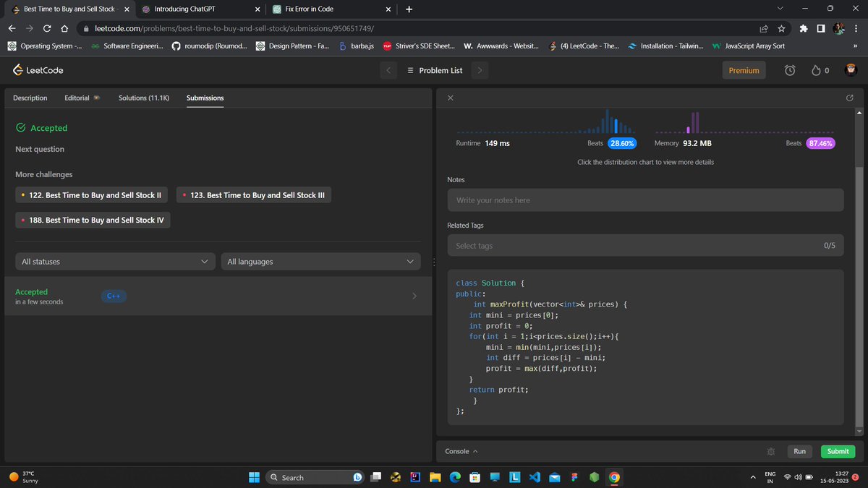Share this page icon in address bar
Image resolution: width=868 pixels, height=488 pixels.
pyautogui.click(x=764, y=29)
